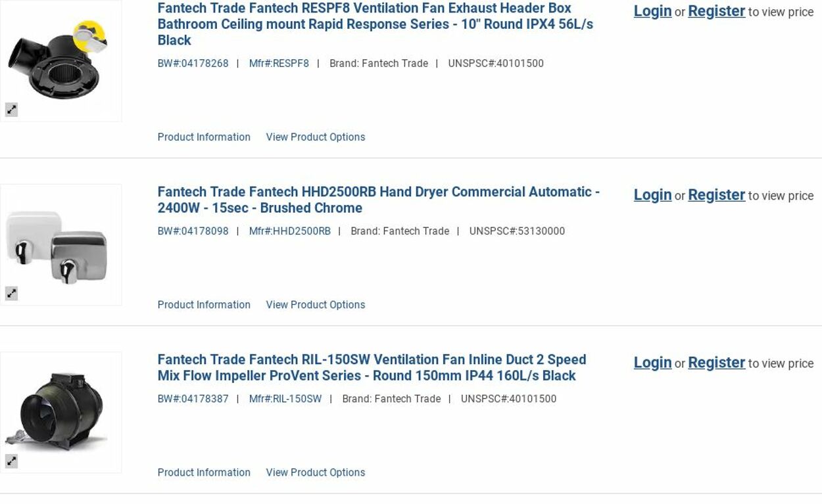Screen dimensions: 822x504
Task: Open the RESPF8 Ventilation Fan product title
Action: pyautogui.click(x=375, y=24)
